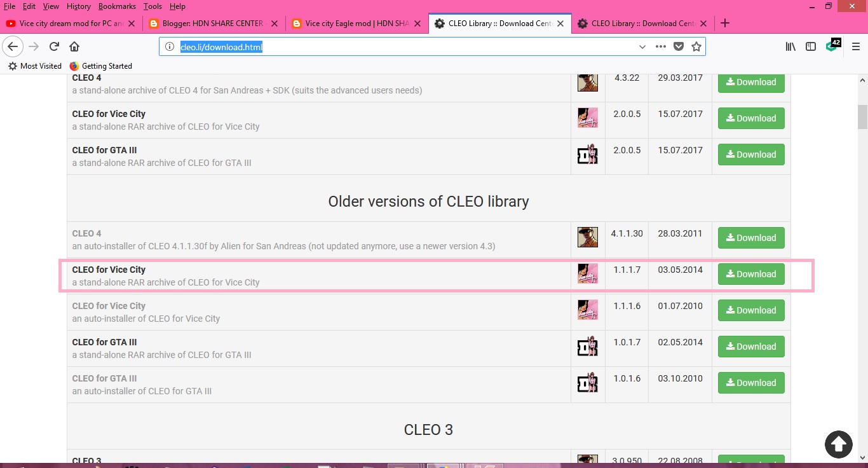Show site information icon in address bar
The height and width of the screenshot is (468, 868).
169,46
